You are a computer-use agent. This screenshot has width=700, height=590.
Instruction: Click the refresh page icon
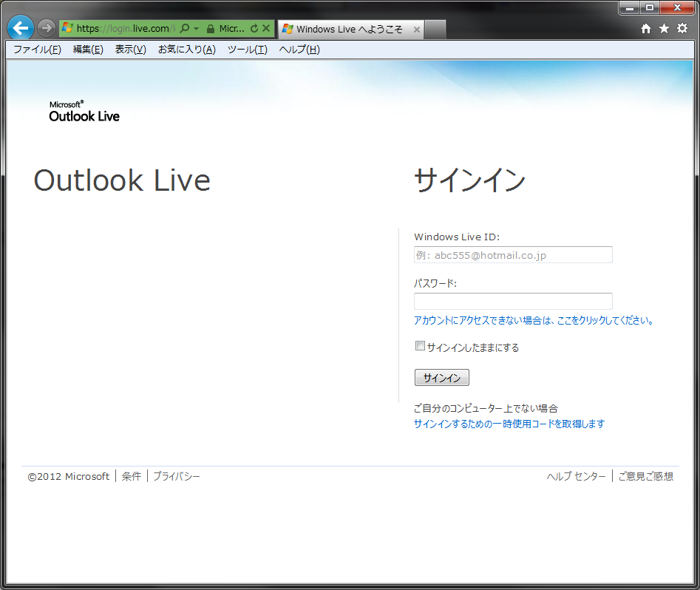[x=254, y=28]
